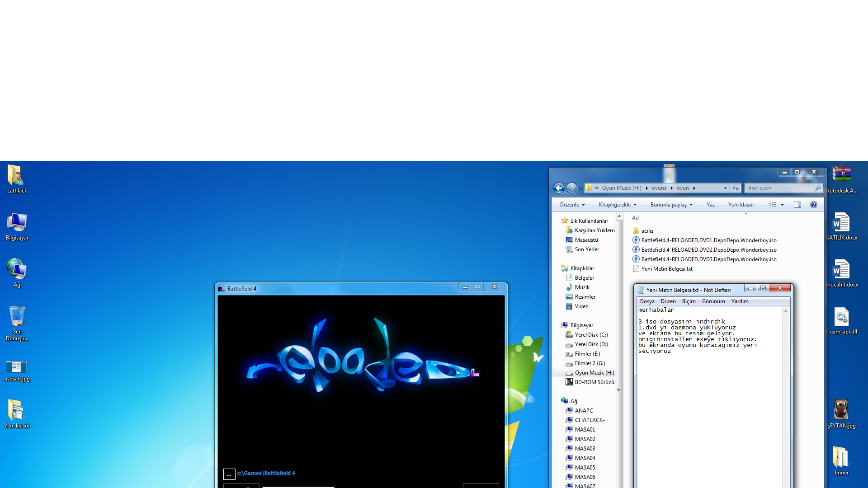This screenshot has width=868, height=488.
Task: Select the Geri Dönüşüm recycle bin icon
Action: pos(17,323)
